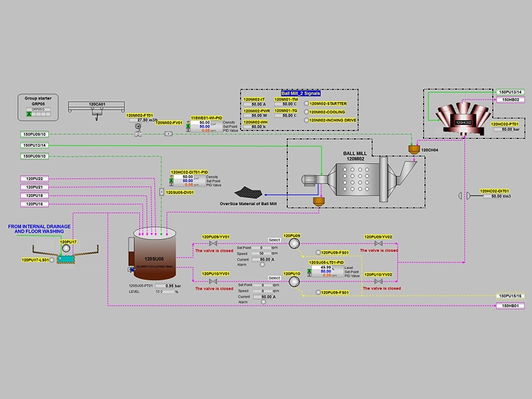This screenshot has height=399, width=532.
Task: Select the 120CA01 overhead crane symbol
Action: click(96, 110)
